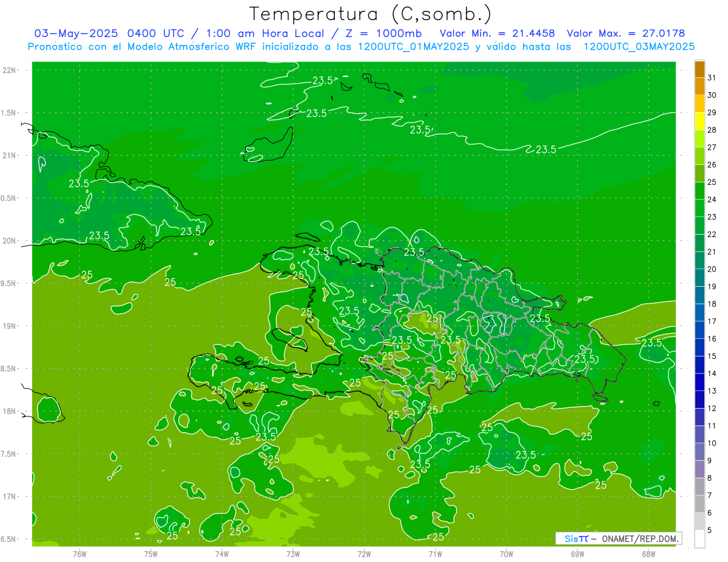Viewport: 728px width, 562px height.
Task: Click the legend color band between 30 and 31
Action: click(699, 87)
